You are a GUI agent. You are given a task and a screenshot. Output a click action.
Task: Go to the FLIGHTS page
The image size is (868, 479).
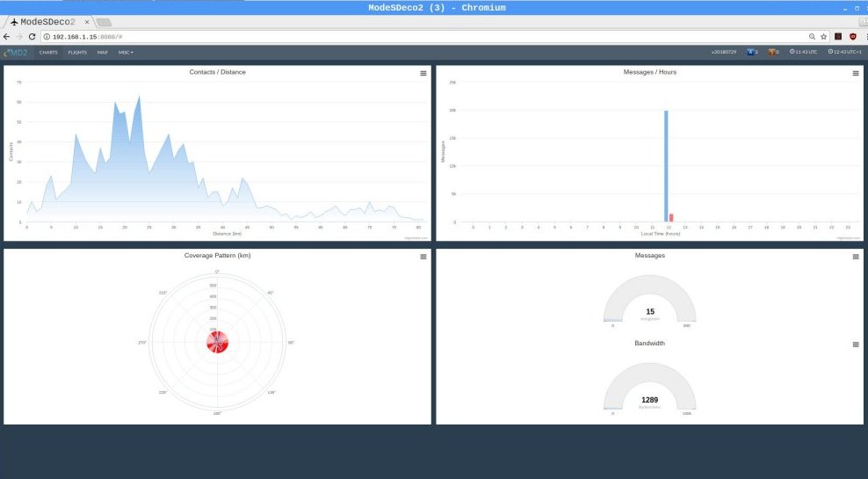pyautogui.click(x=77, y=53)
